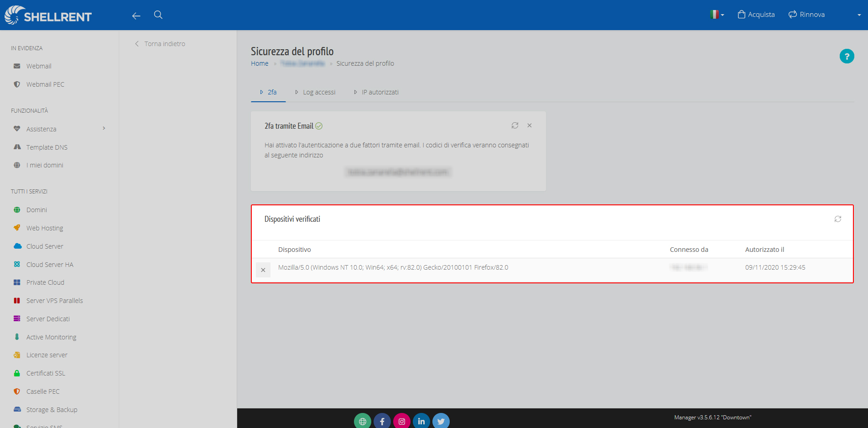Refresh the Dispositivi verificati list
This screenshot has width=868, height=428.
(838, 219)
